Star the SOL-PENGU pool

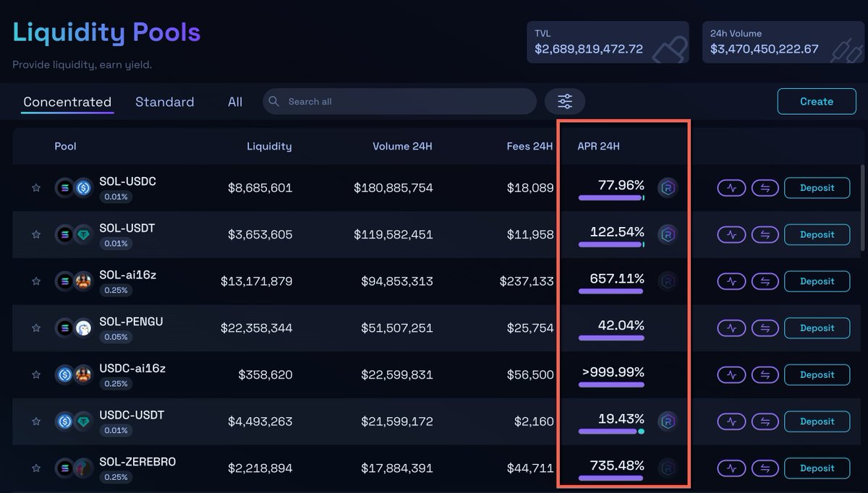[36, 328]
